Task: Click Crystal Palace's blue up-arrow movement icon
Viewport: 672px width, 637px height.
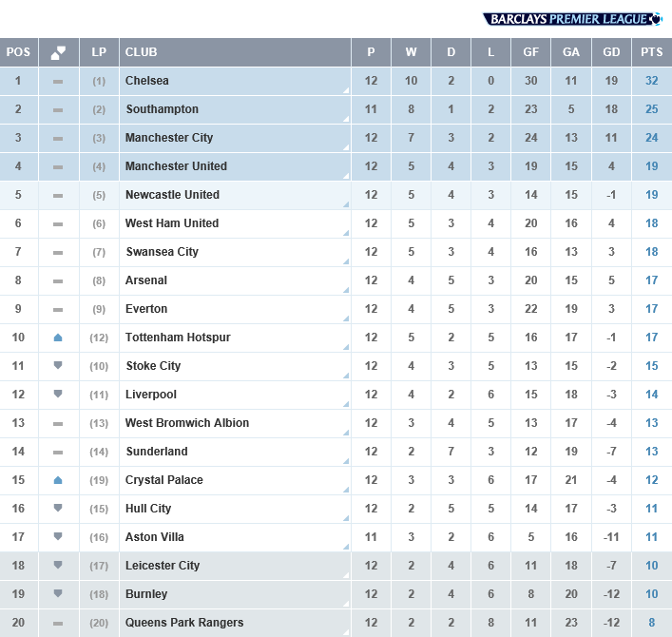Action: pyautogui.click(x=58, y=480)
